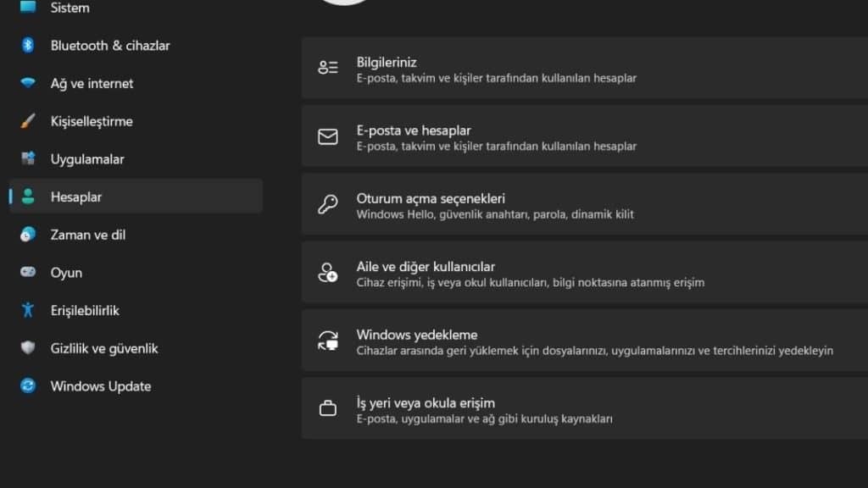Open Gizlilik ve güvenlik
The image size is (868, 488).
click(x=136, y=348)
